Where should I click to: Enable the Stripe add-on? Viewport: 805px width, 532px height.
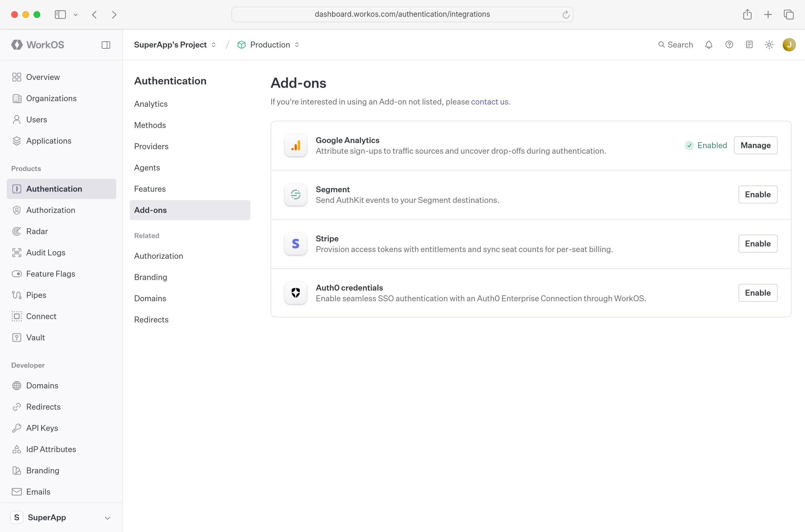coord(758,244)
